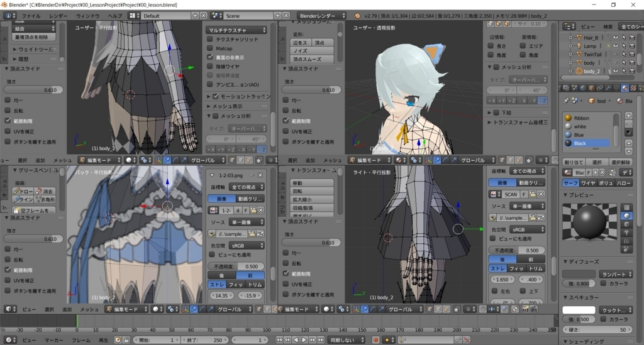The height and width of the screenshot is (345, 644).
Task: Select the ワイヤ material type button
Action: click(588, 183)
